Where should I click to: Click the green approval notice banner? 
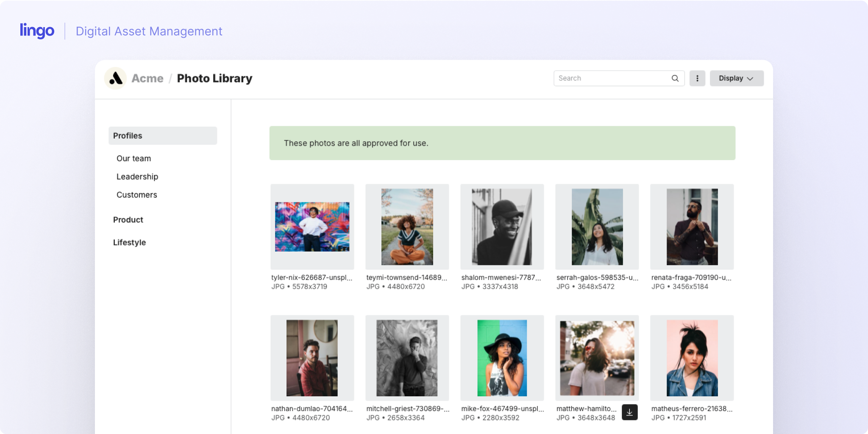[x=503, y=143]
